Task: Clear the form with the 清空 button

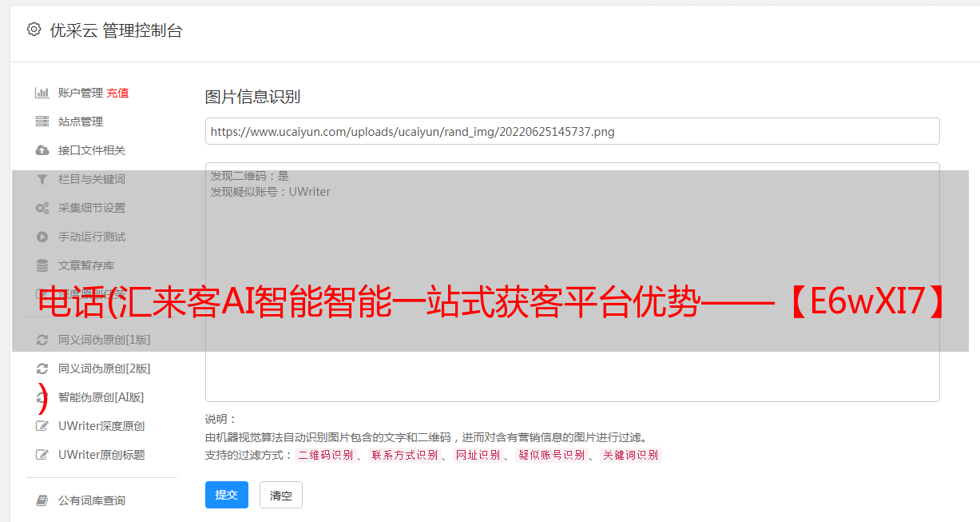Action: (281, 495)
